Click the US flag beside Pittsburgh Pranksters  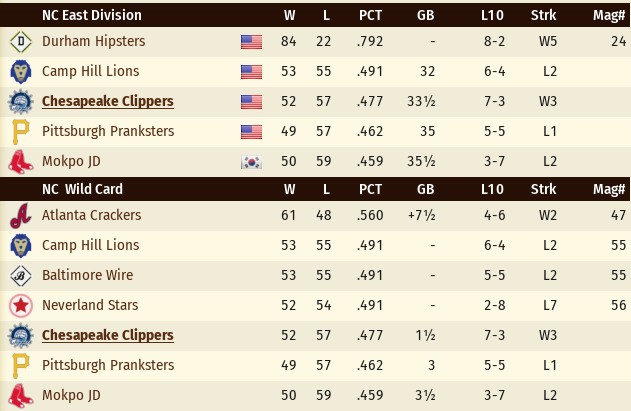pyautogui.click(x=251, y=131)
